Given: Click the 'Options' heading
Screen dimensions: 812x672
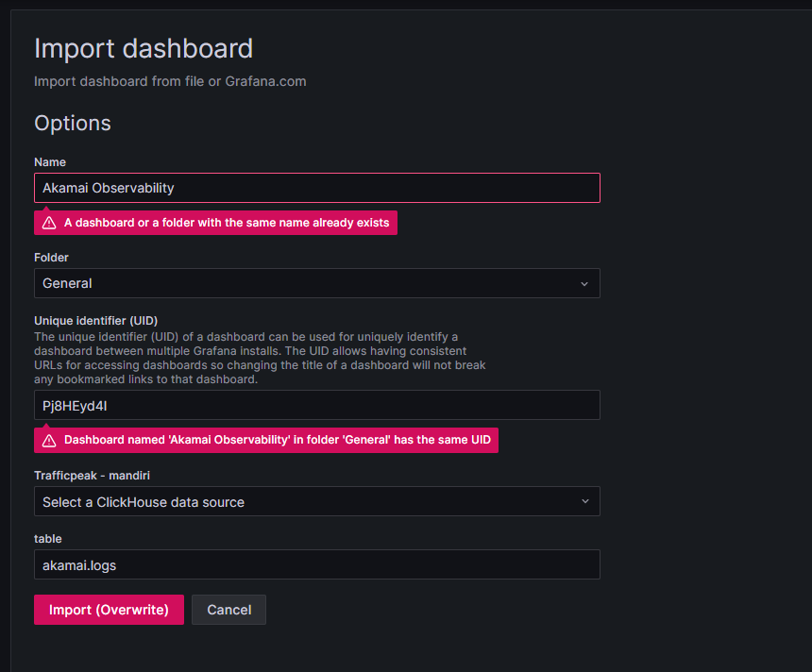Looking at the screenshot, I should tap(73, 124).
